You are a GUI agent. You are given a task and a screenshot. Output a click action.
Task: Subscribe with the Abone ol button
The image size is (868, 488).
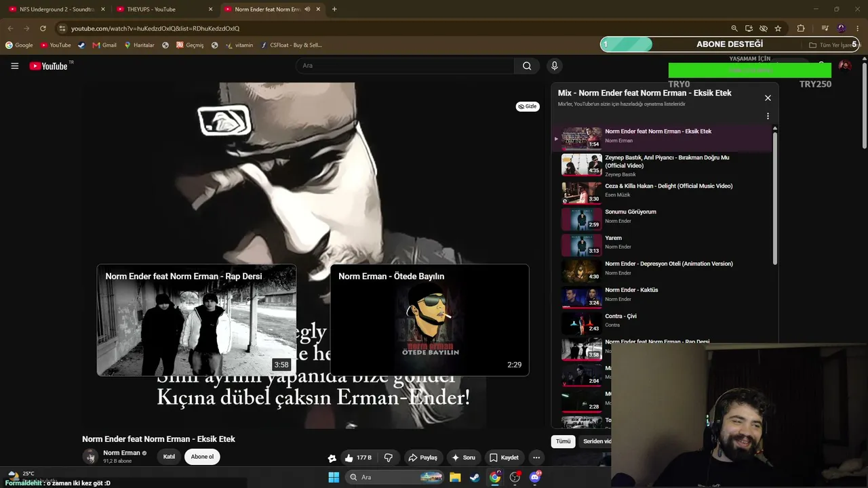[202, 457]
